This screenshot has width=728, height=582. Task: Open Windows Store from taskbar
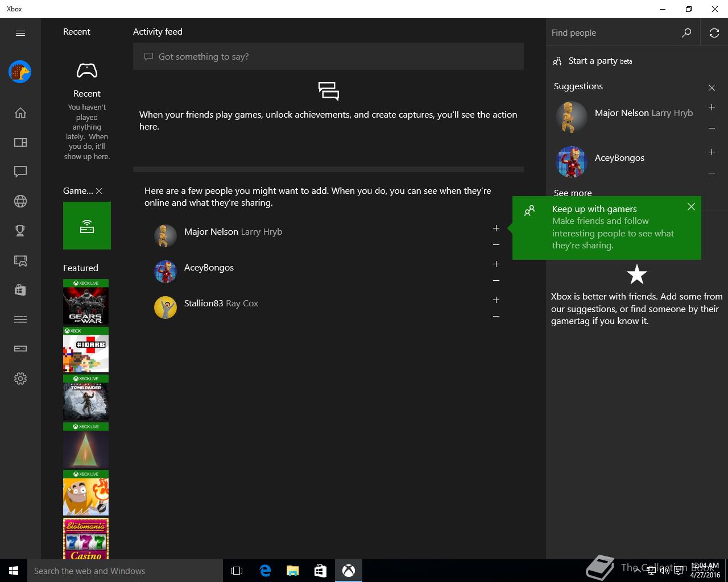321,571
